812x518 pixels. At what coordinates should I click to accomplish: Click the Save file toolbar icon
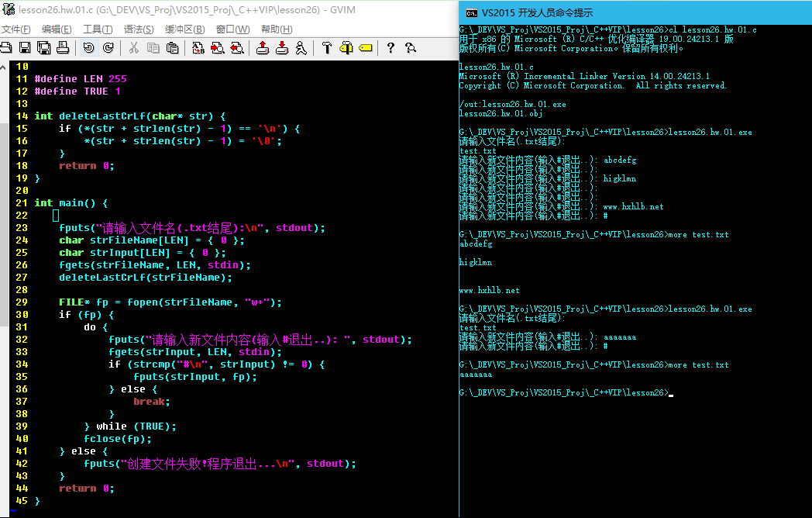25,48
